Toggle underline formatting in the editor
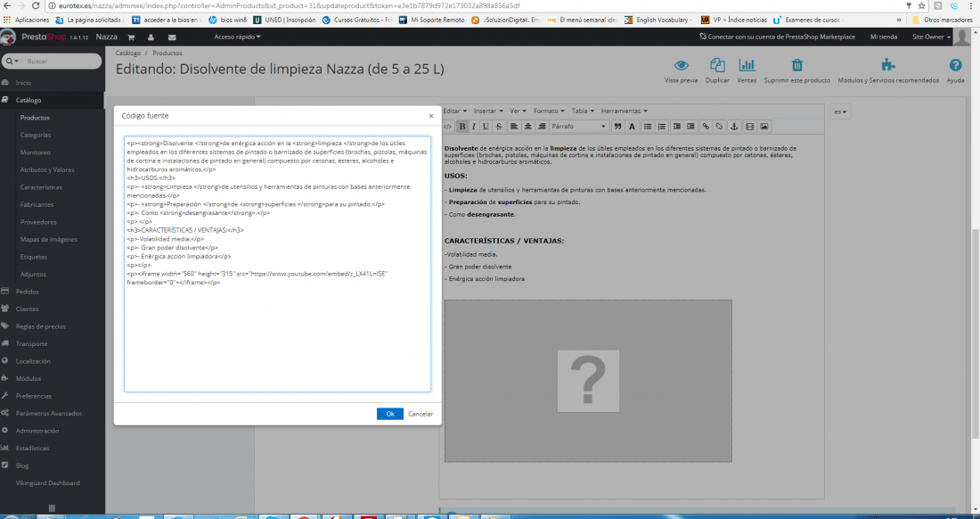 [486, 127]
